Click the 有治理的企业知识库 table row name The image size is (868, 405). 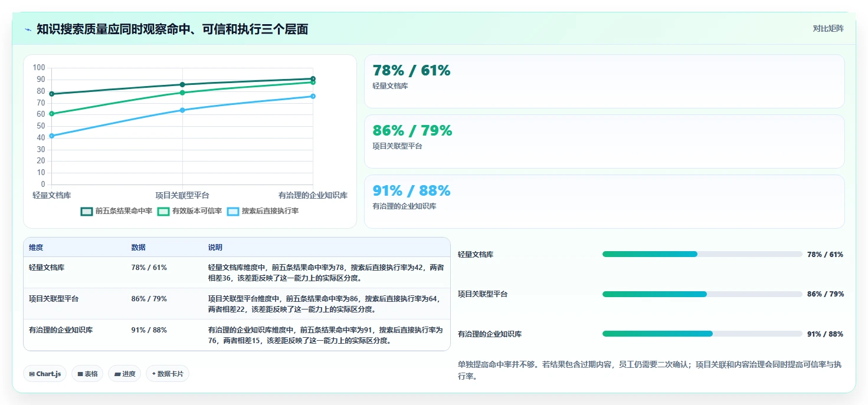pos(61,330)
